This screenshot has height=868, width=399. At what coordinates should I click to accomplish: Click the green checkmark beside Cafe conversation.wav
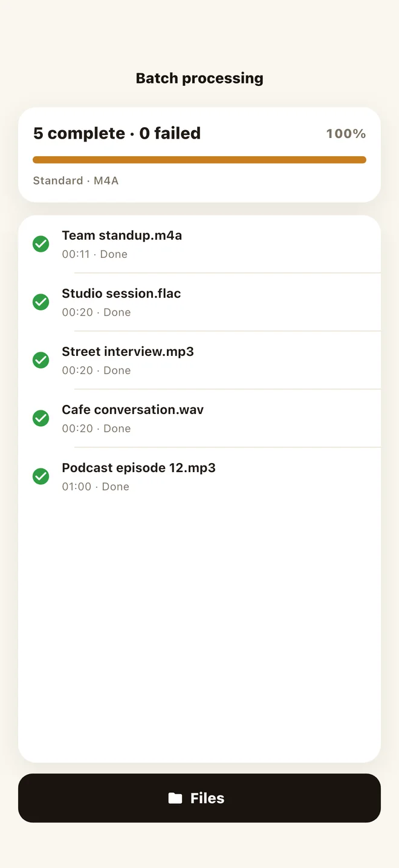pyautogui.click(x=41, y=418)
